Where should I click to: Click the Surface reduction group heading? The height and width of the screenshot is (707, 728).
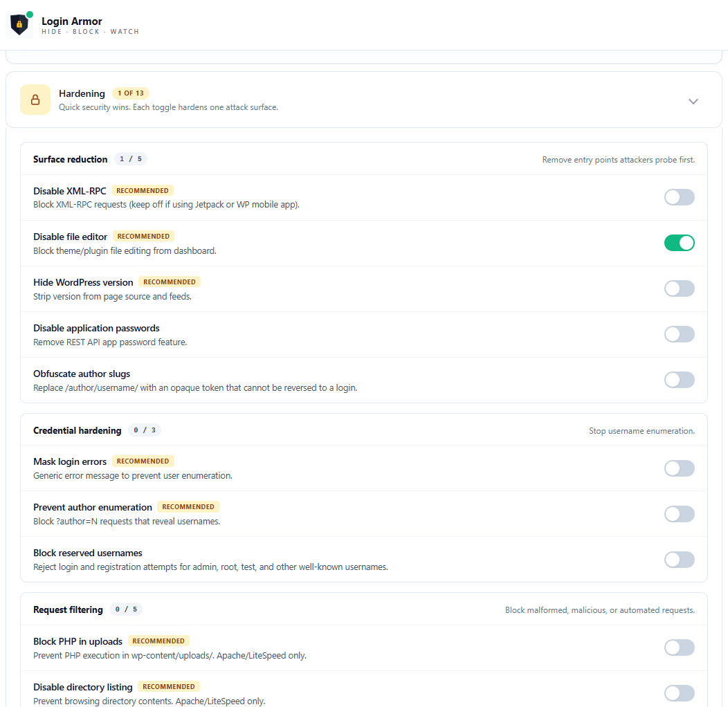click(71, 159)
